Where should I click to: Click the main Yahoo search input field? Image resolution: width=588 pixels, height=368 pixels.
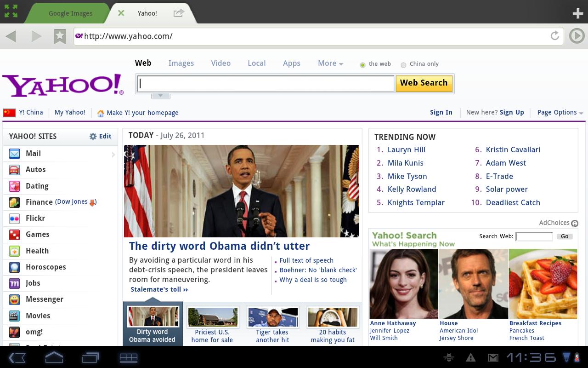[266, 83]
